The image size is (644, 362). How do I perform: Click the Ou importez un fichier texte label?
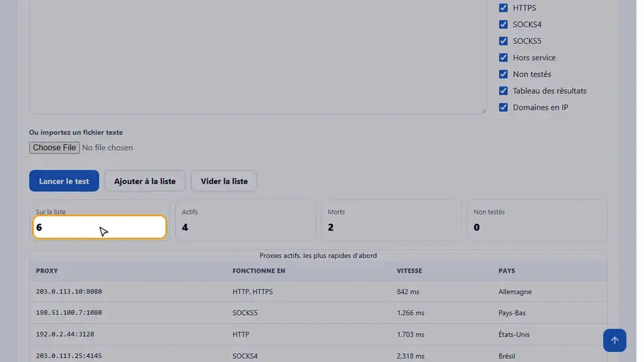[76, 133]
